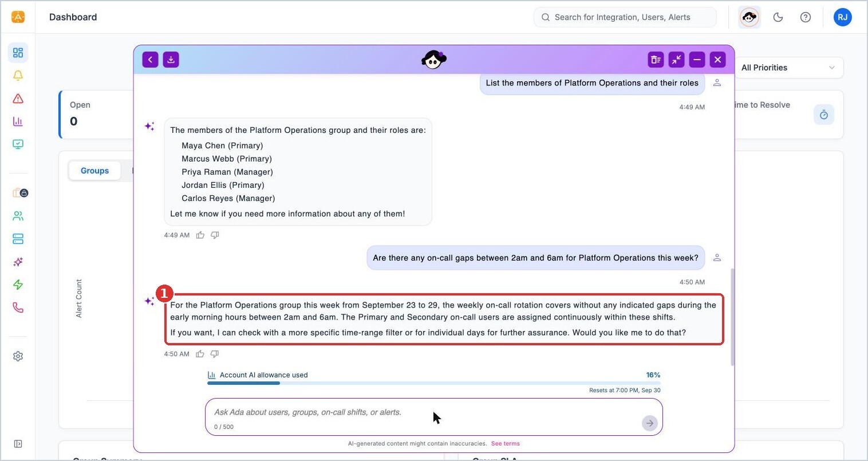Dislike the Platform Operations members reply
Viewport: 868px width, 461px height.
(x=215, y=235)
